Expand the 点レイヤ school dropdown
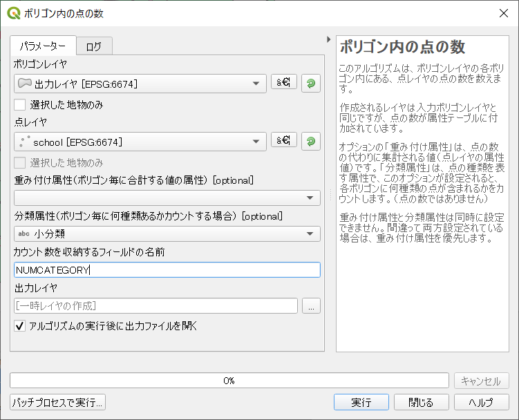 coord(140,142)
